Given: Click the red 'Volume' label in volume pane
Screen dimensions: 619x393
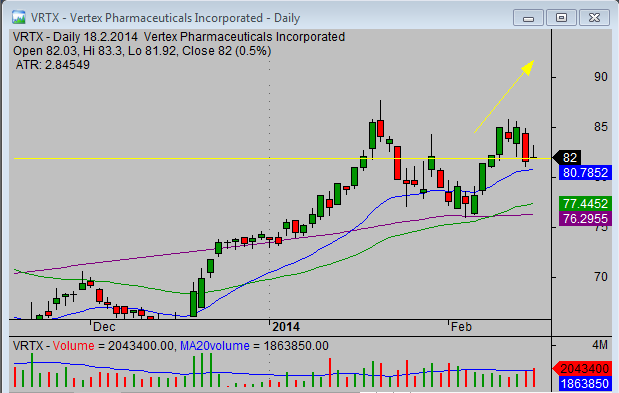Looking at the screenshot, I should click(73, 346).
